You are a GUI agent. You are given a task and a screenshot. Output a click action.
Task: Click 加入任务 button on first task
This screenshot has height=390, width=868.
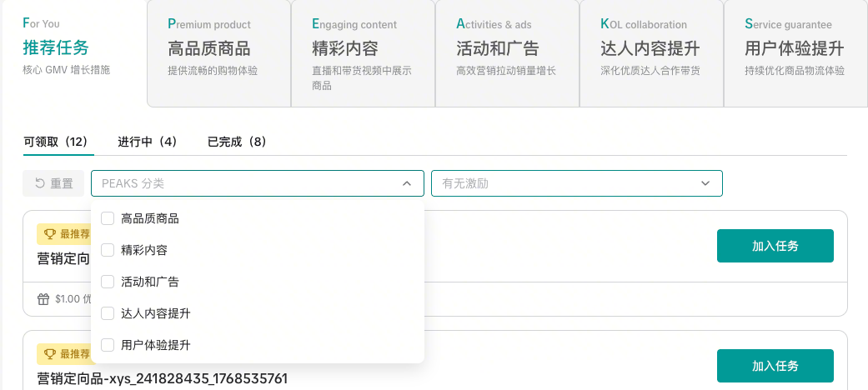click(x=775, y=246)
